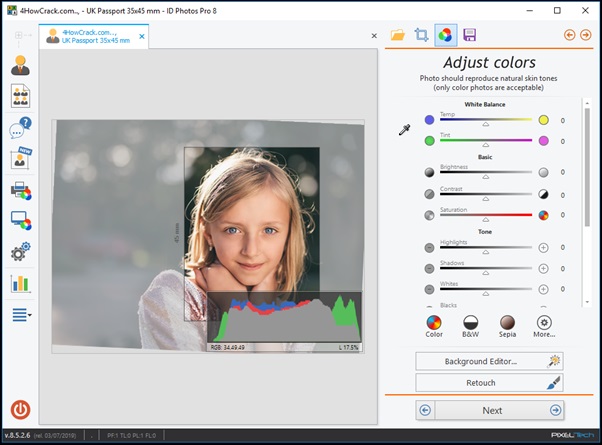The height and width of the screenshot is (445, 602).
Task: Click the desaturate Saturation icon
Action: pyautogui.click(x=429, y=215)
